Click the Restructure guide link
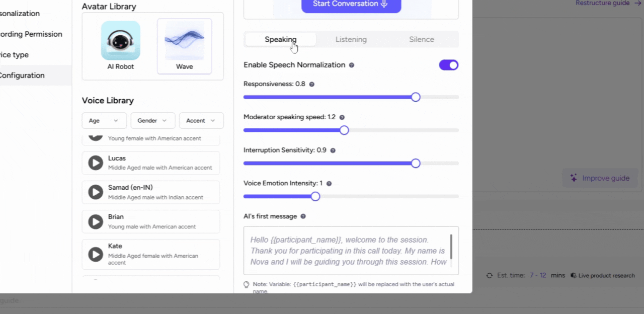 [602, 3]
